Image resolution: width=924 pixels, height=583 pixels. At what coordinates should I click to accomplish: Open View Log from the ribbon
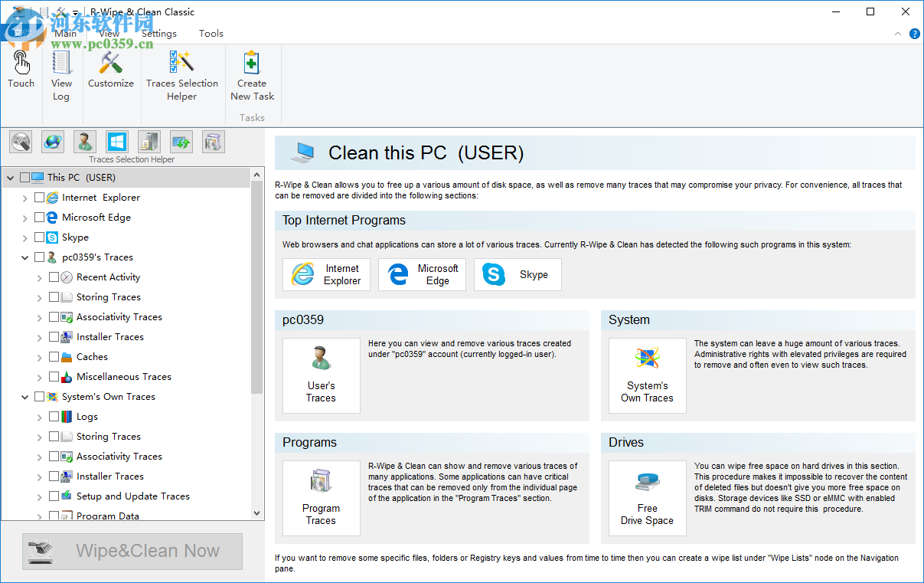tap(61, 76)
